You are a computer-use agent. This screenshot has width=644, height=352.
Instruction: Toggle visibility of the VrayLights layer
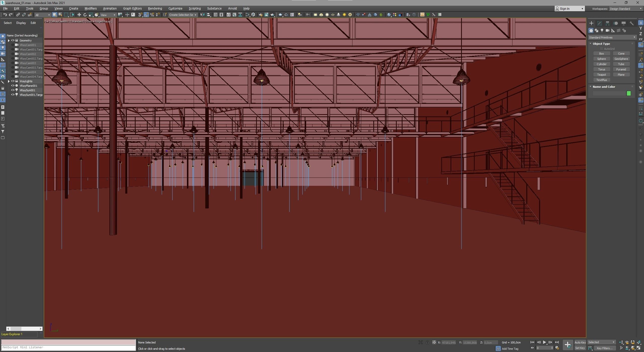[13, 81]
